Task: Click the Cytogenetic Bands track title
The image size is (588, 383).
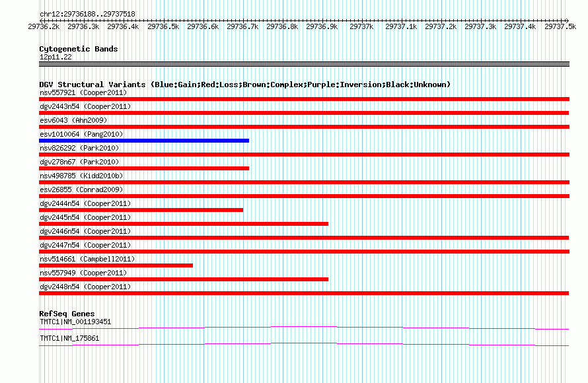Action: [79, 49]
